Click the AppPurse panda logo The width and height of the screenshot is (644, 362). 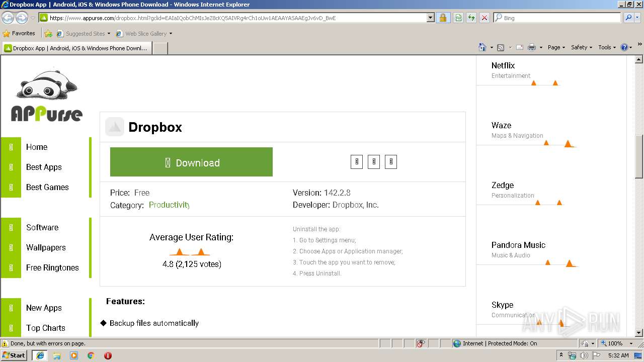tap(47, 96)
